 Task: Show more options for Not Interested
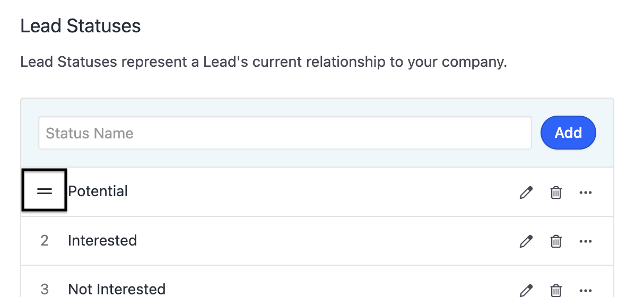click(x=585, y=290)
